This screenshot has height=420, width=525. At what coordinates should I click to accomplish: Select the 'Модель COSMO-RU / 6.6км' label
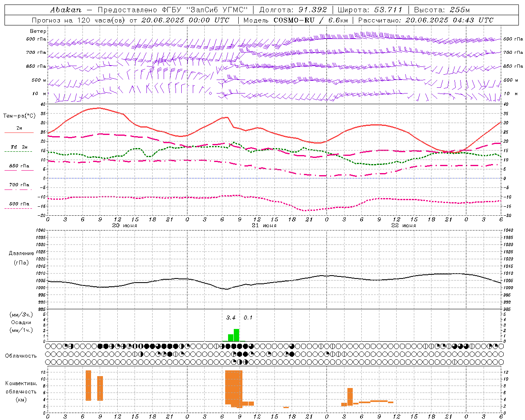pos(296,20)
